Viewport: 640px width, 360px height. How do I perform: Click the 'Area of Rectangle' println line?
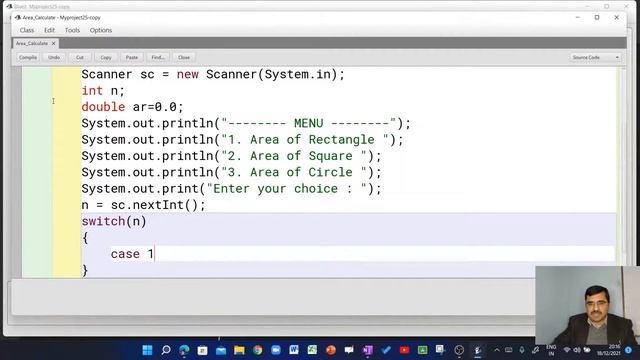coord(242,140)
